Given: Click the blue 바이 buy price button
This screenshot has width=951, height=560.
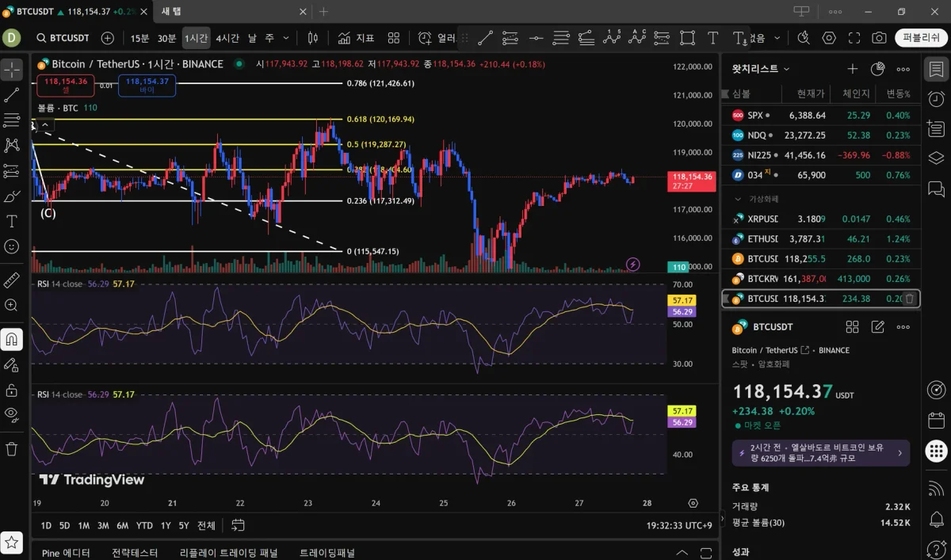Looking at the screenshot, I should point(147,86).
